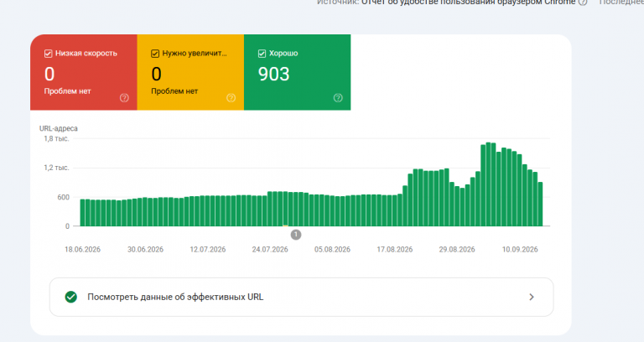Open Посмотреть данные об эффективных URL
Viewport: 644px width, 342px height.
pos(302,297)
